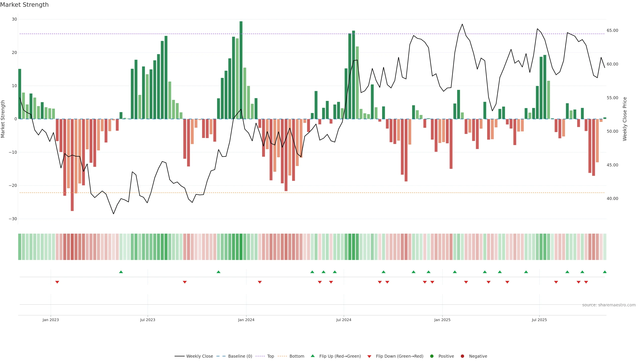Click the last red flip-down triangle marker
The width and height of the screenshot is (644, 362).
tap(586, 282)
